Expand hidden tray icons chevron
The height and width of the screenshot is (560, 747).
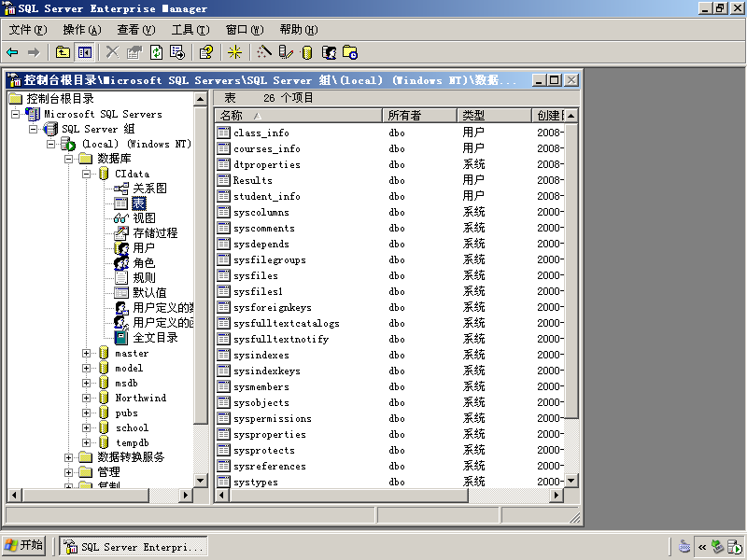(x=702, y=547)
